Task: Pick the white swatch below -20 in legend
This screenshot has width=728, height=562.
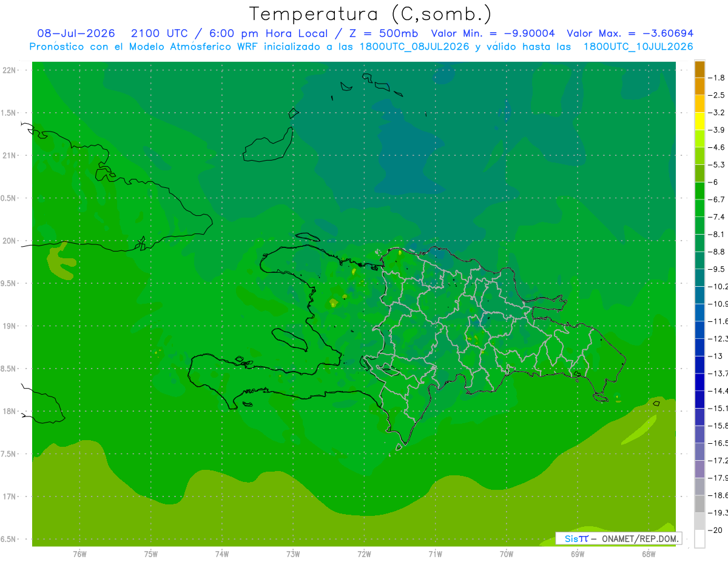Action: click(x=699, y=538)
